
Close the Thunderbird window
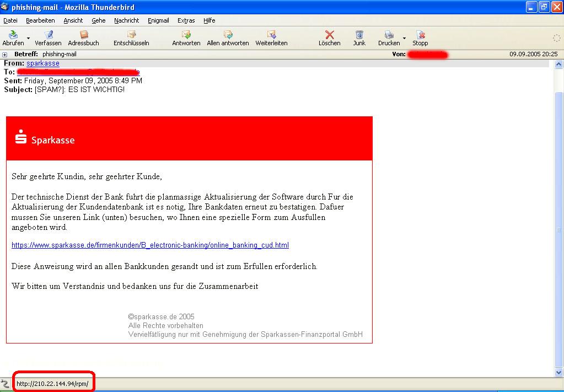click(x=557, y=7)
